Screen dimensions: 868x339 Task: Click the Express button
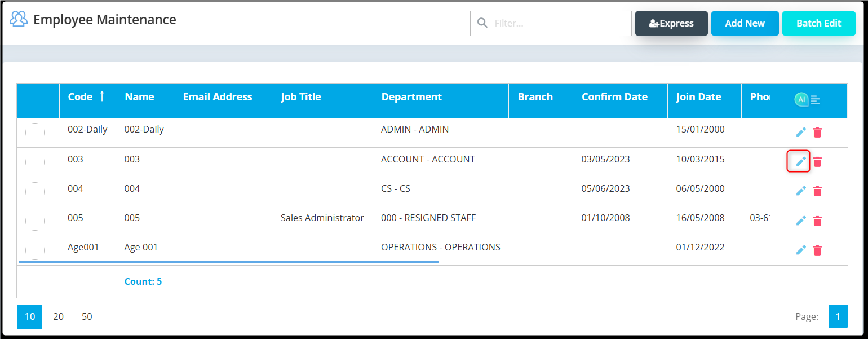671,23
